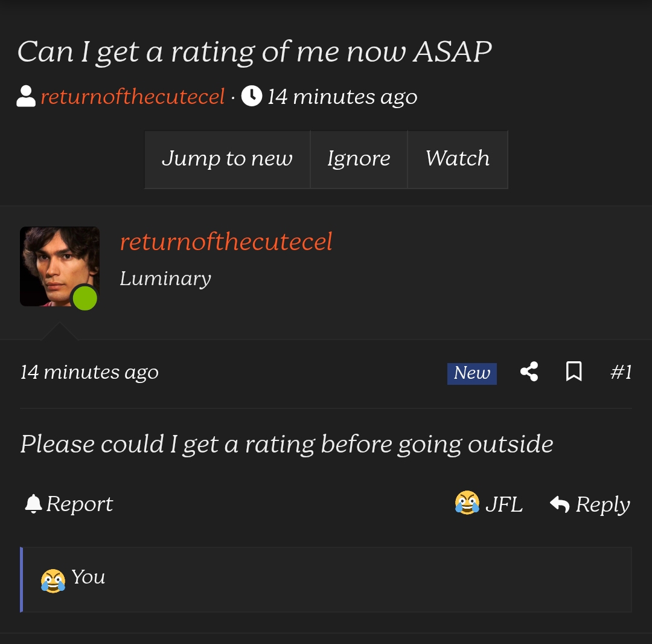This screenshot has height=644, width=652.
Task: Open returnofthecutecel profile above Luminary title
Action: coord(226,242)
